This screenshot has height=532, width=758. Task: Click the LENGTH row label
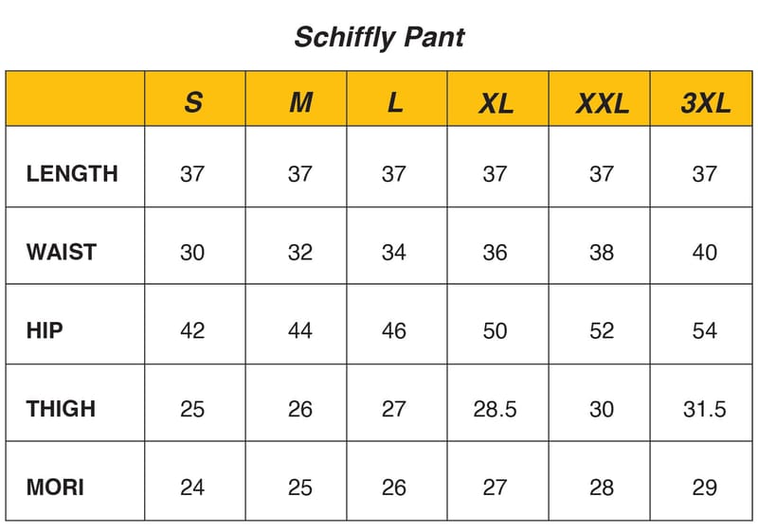click(72, 173)
